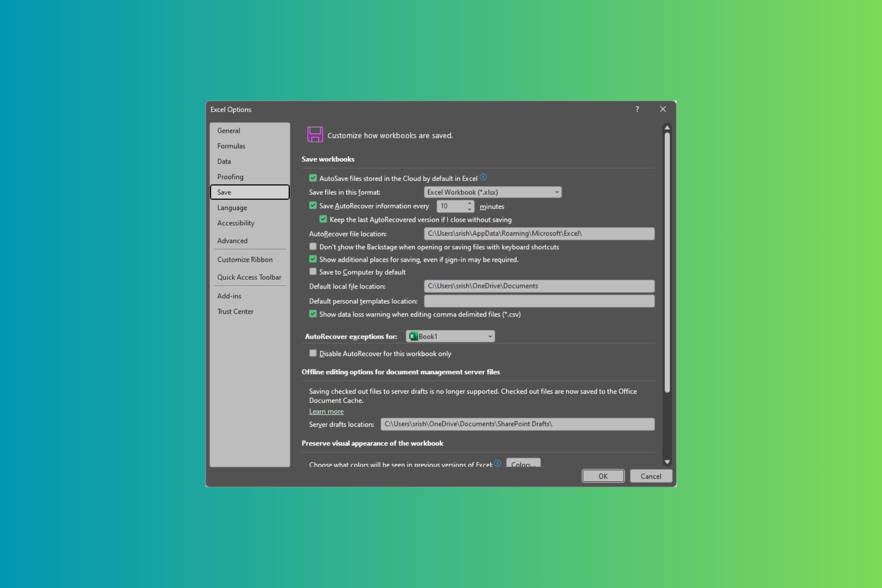Click the Server drafts location field
Image resolution: width=882 pixels, height=588 pixels.
click(x=518, y=424)
